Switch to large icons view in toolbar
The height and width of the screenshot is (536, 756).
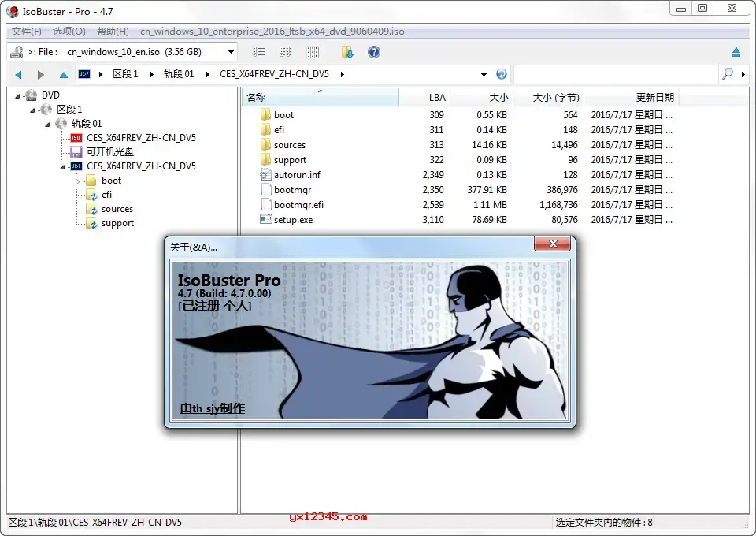313,51
